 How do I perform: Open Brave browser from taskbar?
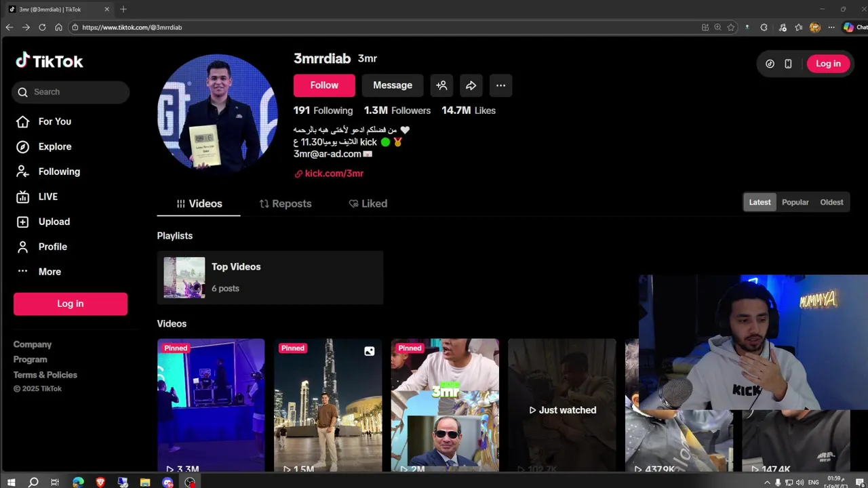[x=100, y=483]
